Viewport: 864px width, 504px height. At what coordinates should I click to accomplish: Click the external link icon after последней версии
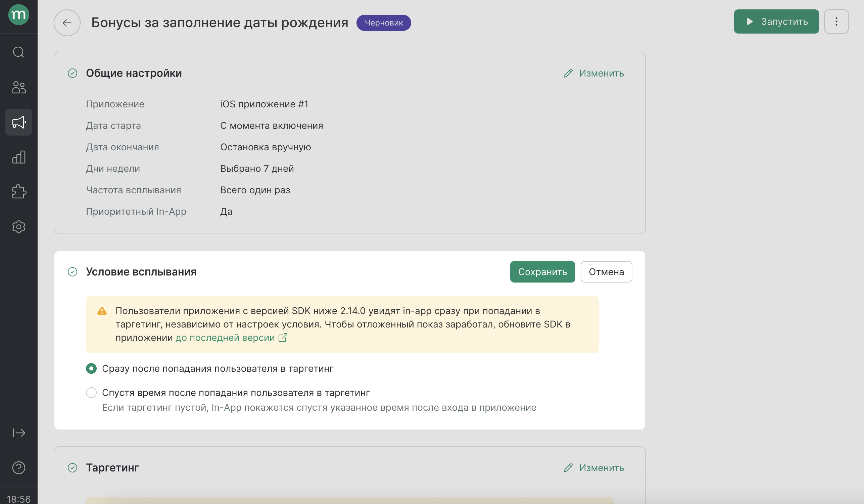283,338
